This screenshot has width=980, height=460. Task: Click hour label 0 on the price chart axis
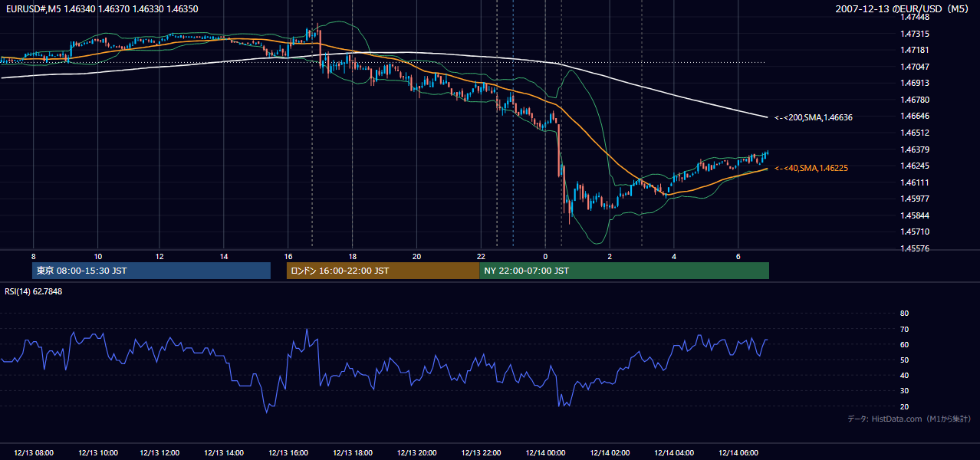pos(545,255)
